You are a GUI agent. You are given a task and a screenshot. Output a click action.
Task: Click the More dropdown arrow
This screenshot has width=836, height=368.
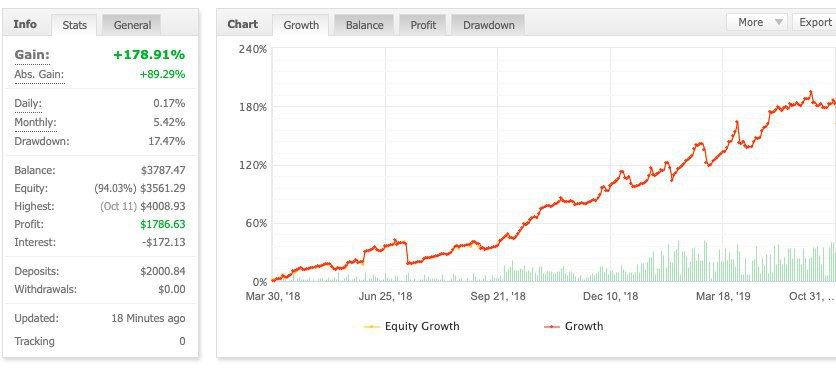778,22
